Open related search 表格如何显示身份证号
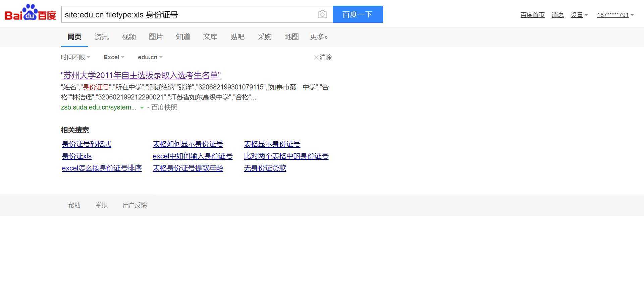 [188, 144]
